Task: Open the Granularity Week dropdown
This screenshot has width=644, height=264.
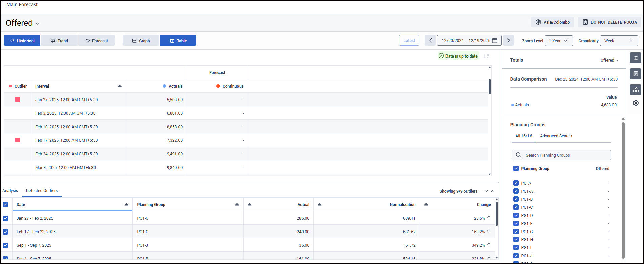Action: pyautogui.click(x=619, y=41)
